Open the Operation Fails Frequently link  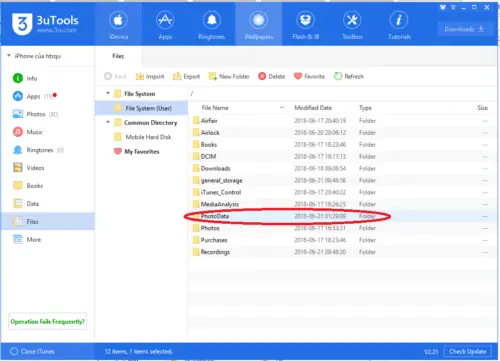(x=47, y=322)
